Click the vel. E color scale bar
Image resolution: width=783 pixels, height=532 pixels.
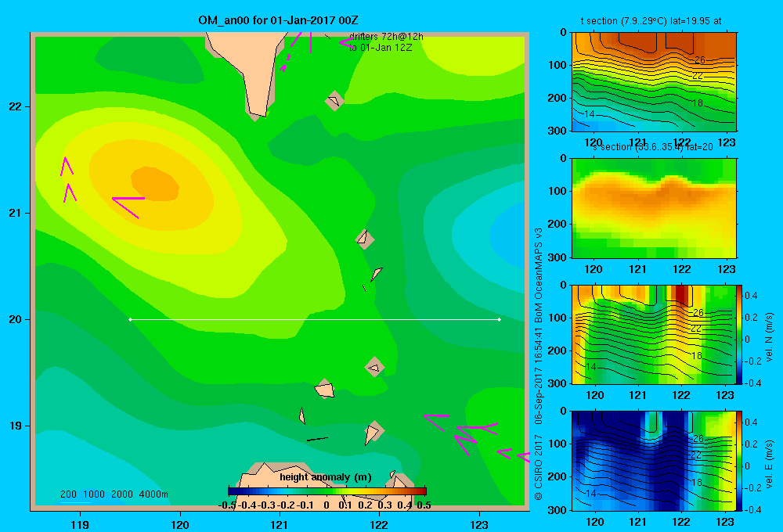coord(739,461)
